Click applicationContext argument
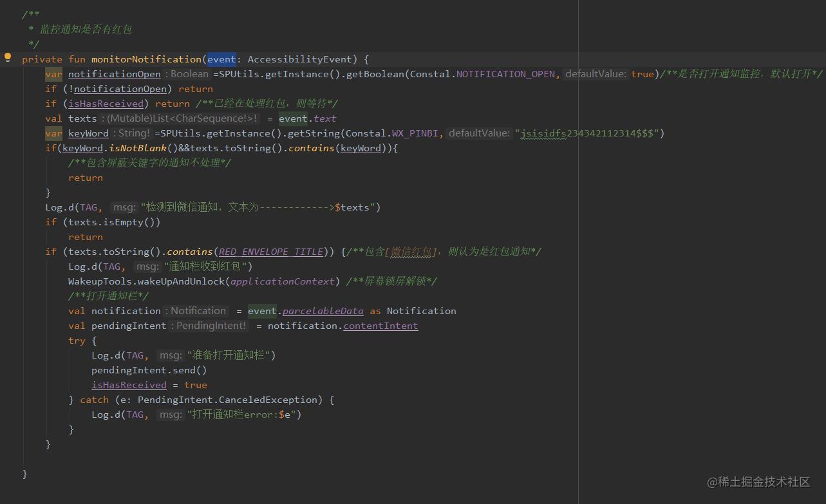 (x=283, y=281)
